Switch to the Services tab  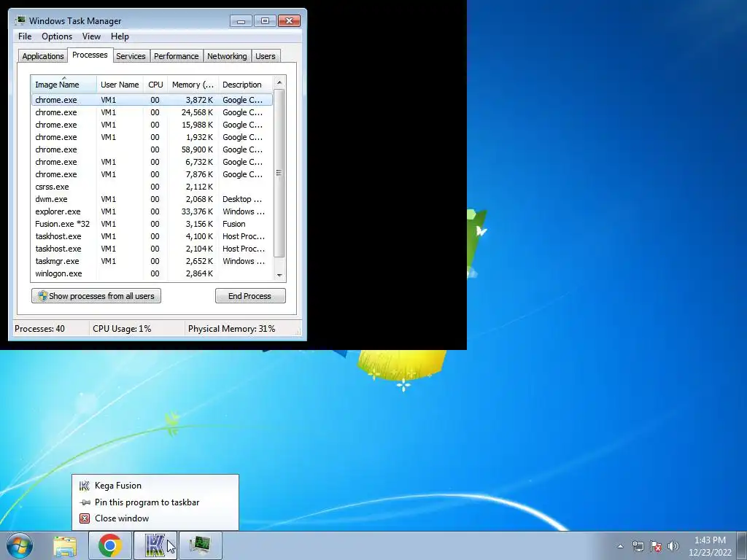[x=131, y=56]
